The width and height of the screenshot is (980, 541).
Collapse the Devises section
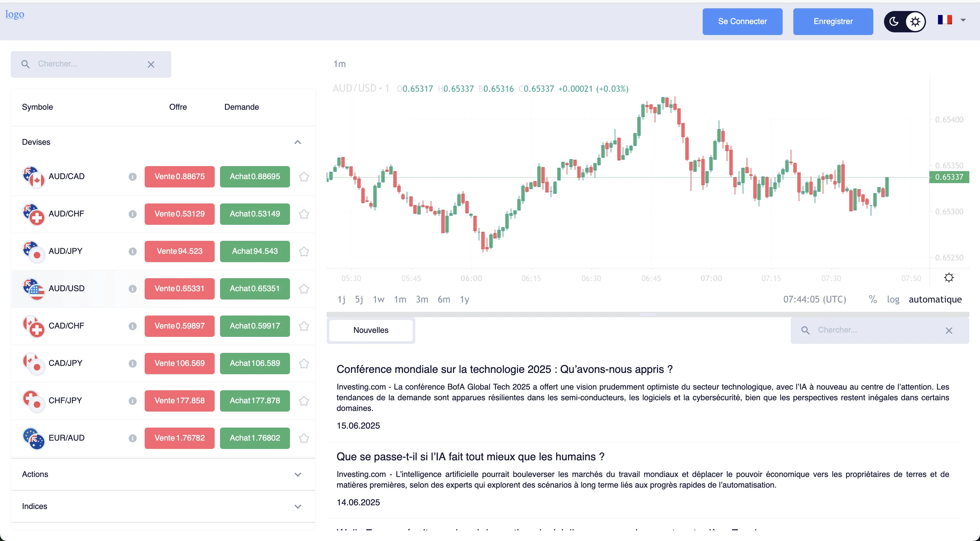(298, 142)
